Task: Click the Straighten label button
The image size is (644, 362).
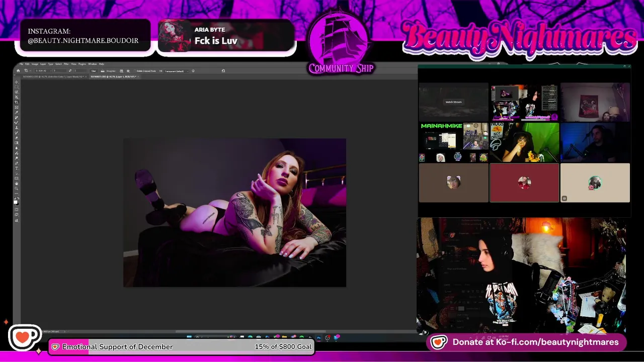Action: [x=111, y=71]
